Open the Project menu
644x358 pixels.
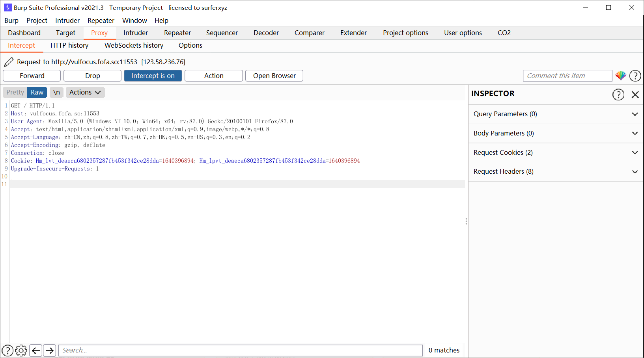(37, 20)
